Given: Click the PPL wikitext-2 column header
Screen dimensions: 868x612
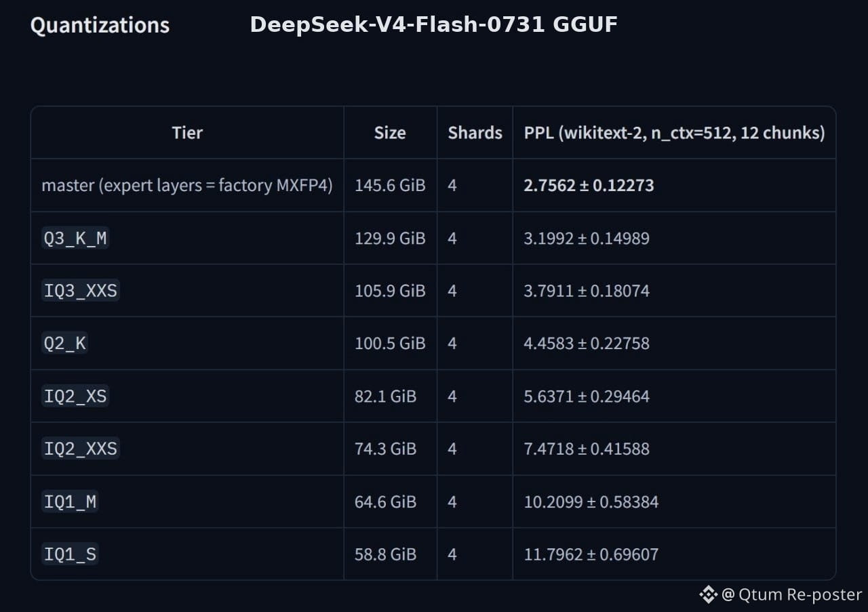Looking at the screenshot, I should coord(674,133).
